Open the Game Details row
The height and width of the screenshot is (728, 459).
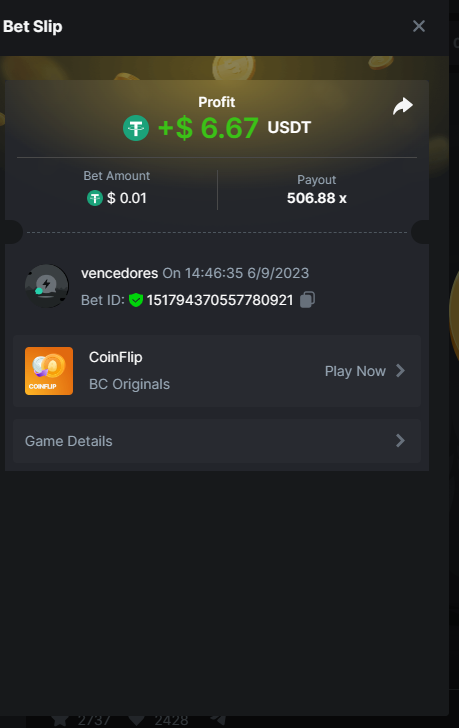click(x=217, y=441)
